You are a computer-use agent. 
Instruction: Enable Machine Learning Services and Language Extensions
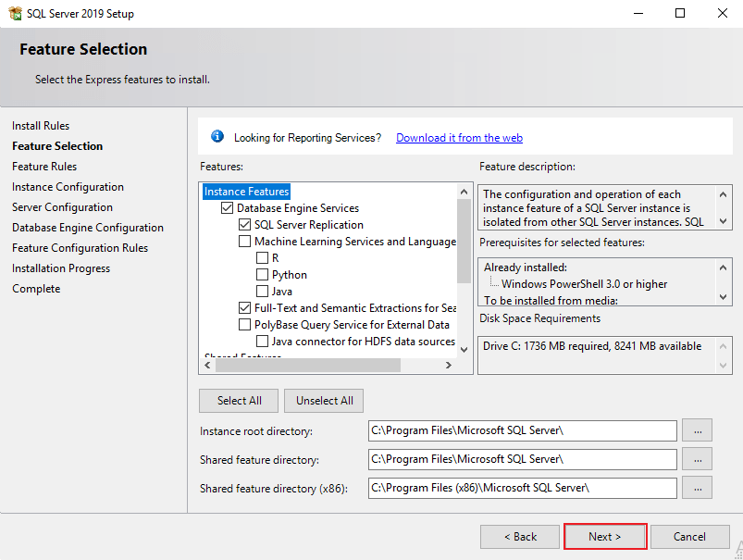[245, 241]
